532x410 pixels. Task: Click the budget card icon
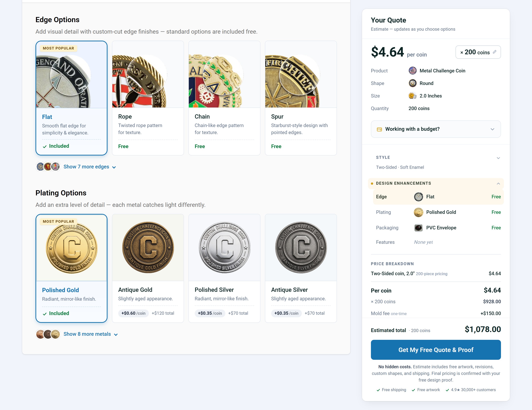point(379,129)
